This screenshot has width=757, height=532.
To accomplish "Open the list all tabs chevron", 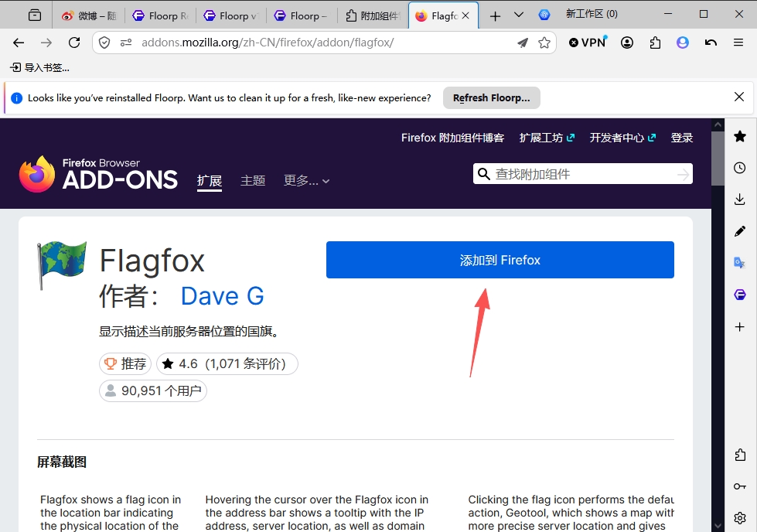I will tap(519, 15).
